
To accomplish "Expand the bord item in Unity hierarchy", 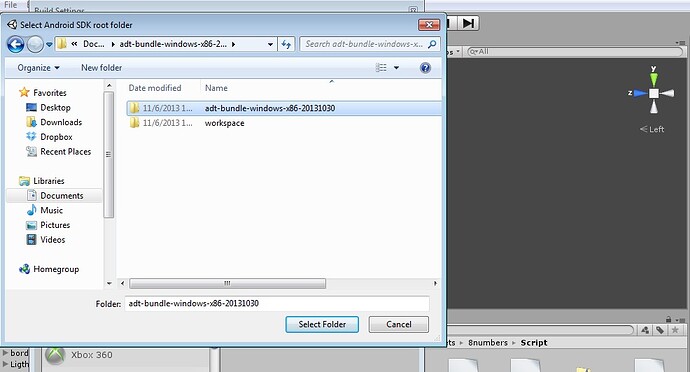I will 5,353.
